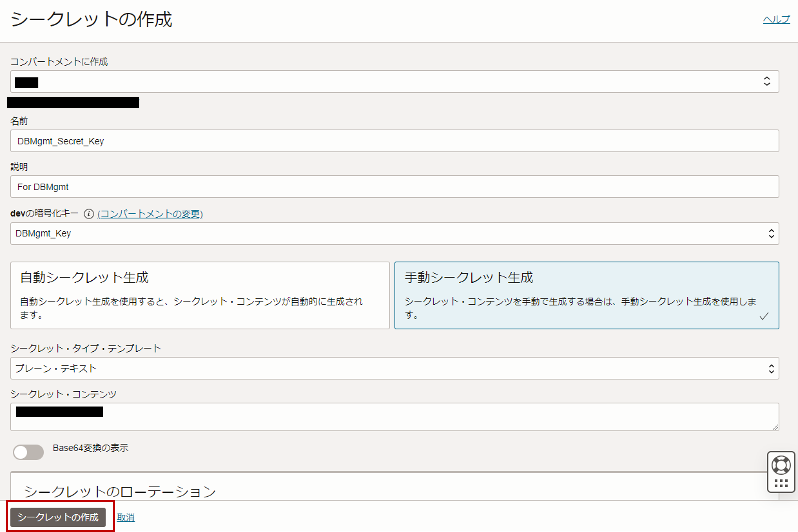The height and width of the screenshot is (532, 798).
Task: Click the シークレットの作成 button
Action: [x=58, y=517]
